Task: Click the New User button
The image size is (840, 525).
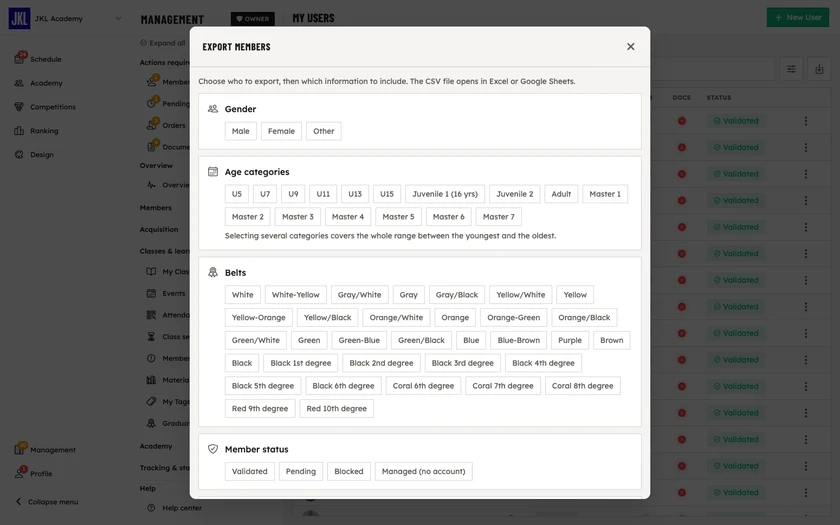Action: click(798, 17)
